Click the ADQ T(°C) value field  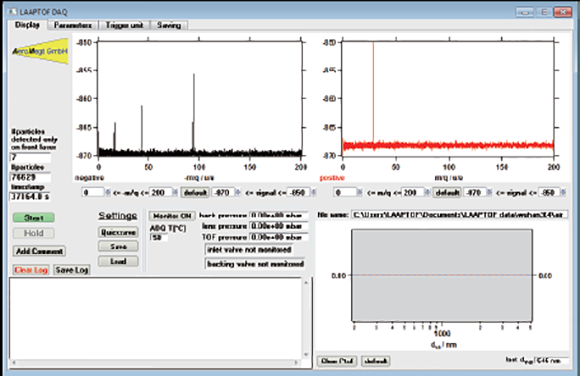159,238
